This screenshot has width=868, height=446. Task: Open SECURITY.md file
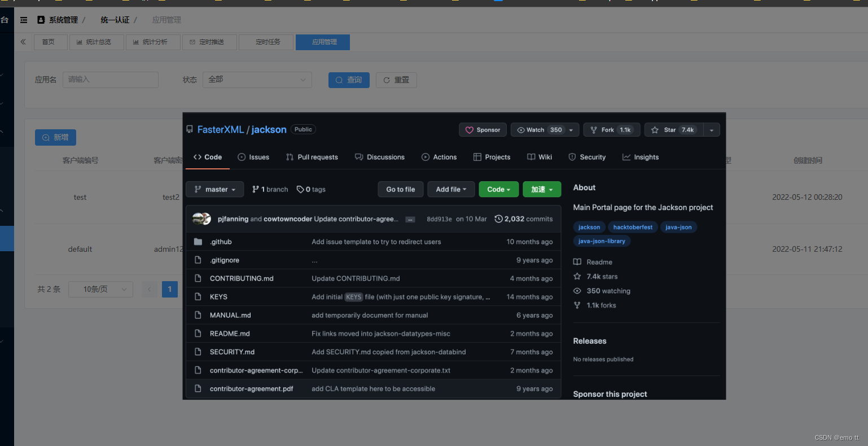232,352
